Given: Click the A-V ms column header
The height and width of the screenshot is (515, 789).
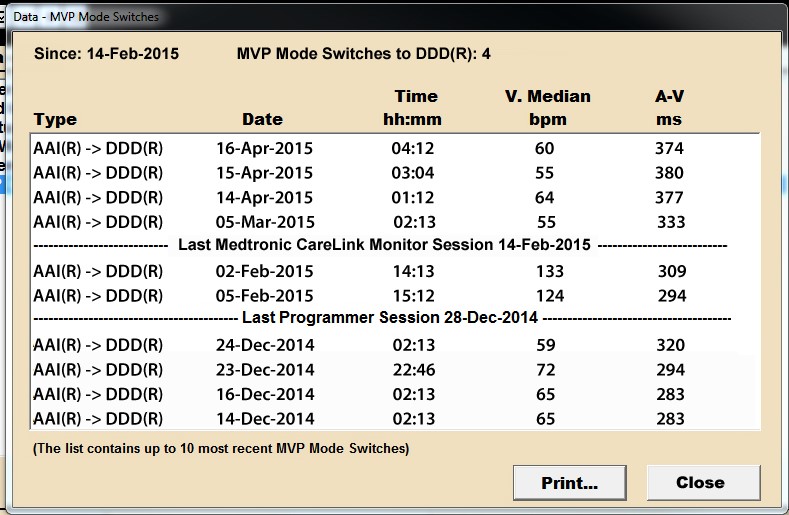Looking at the screenshot, I should (x=669, y=108).
